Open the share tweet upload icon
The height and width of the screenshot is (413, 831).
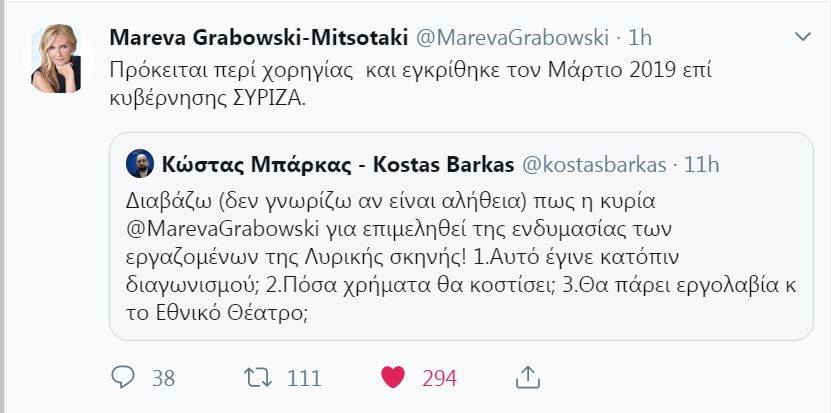coord(527,377)
